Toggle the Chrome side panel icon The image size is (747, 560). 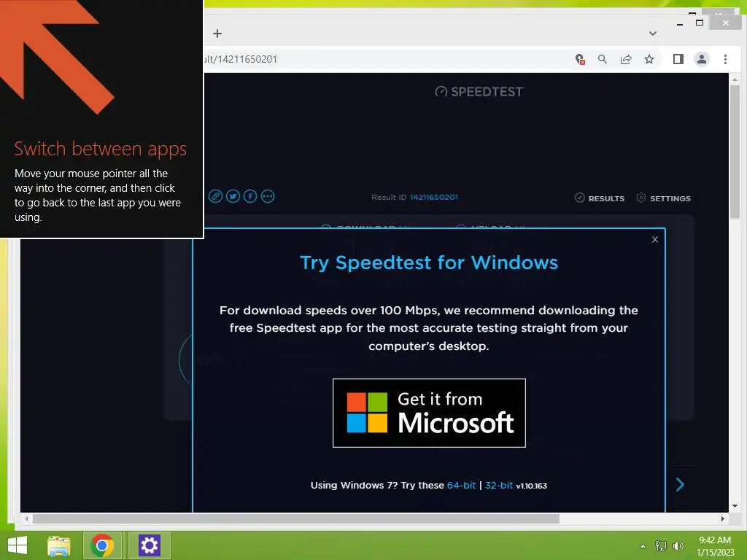click(x=678, y=59)
